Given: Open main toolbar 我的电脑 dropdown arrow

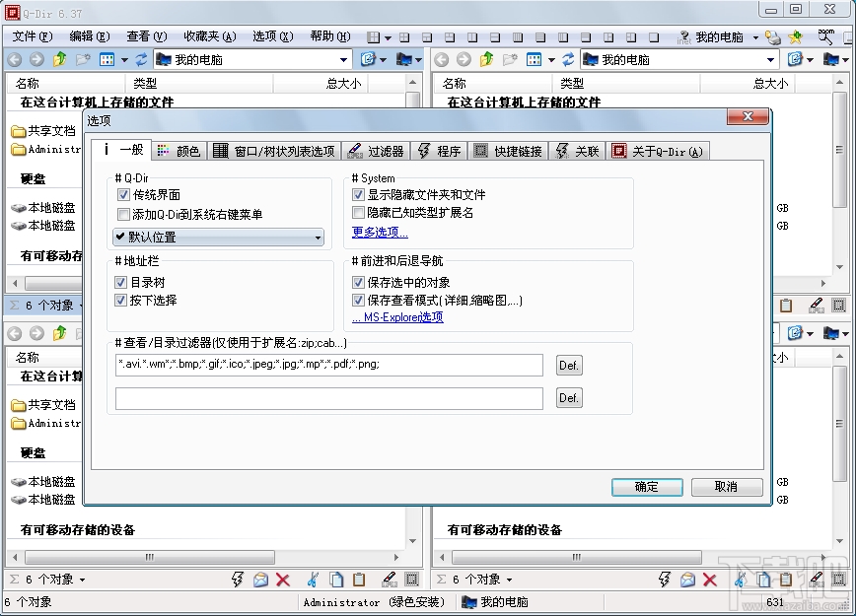Looking at the screenshot, I should coord(755,37).
